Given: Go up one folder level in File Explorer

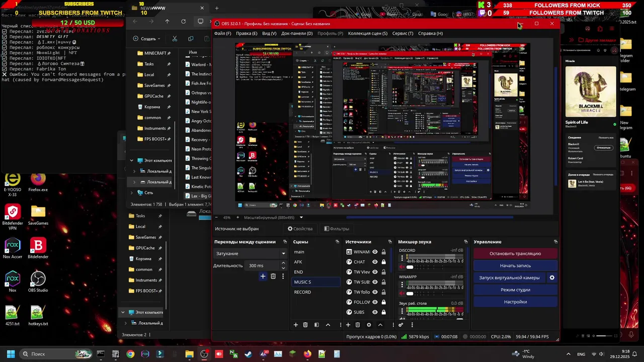Looking at the screenshot, I should [167, 22].
